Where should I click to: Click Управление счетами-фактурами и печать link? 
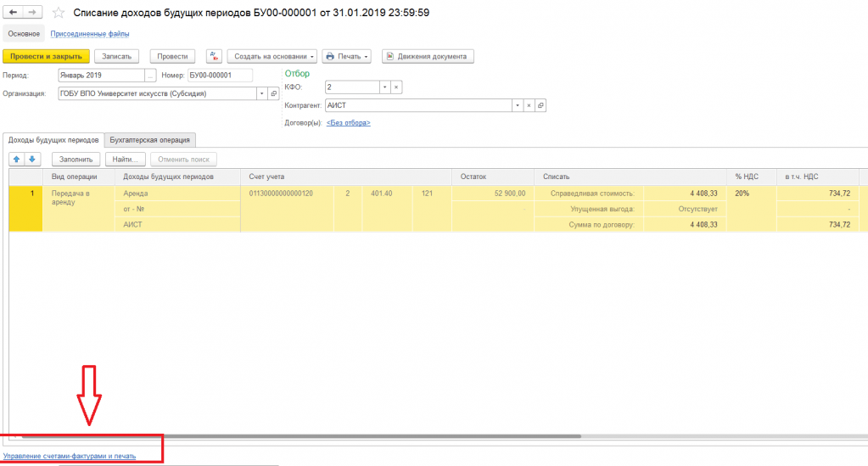pos(70,456)
